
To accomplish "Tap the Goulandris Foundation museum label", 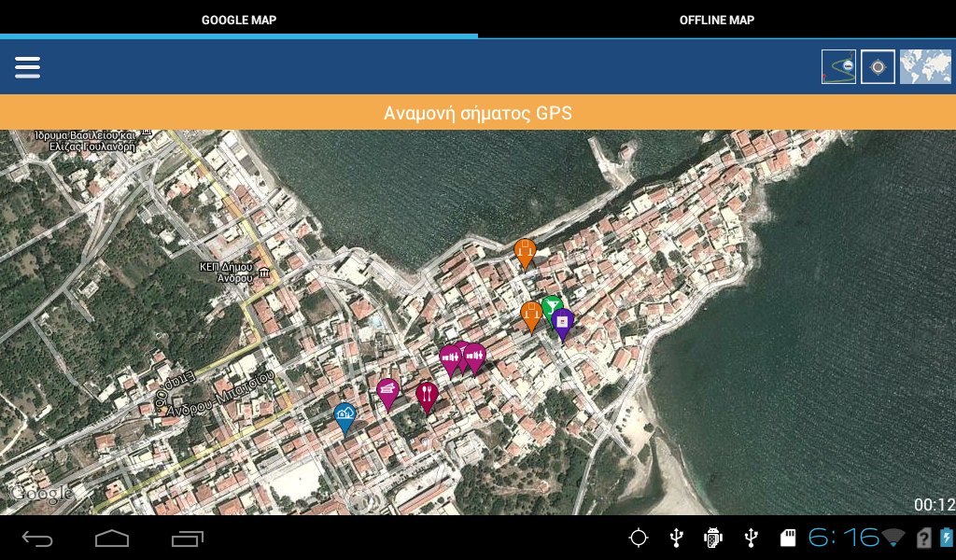I will point(85,141).
